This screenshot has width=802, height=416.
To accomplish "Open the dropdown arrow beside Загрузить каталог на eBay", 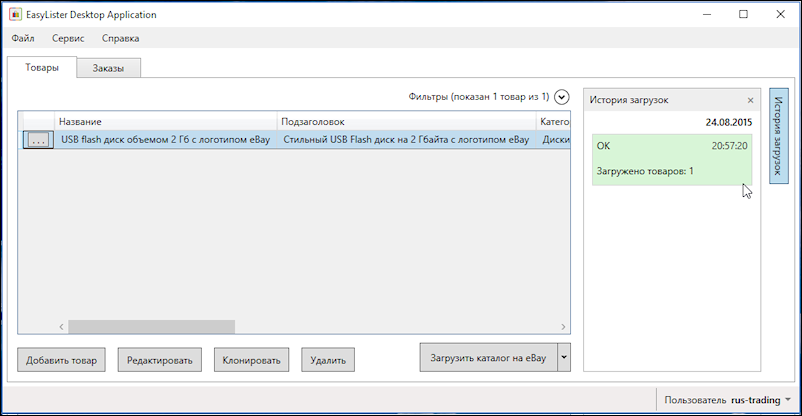I will [564, 358].
